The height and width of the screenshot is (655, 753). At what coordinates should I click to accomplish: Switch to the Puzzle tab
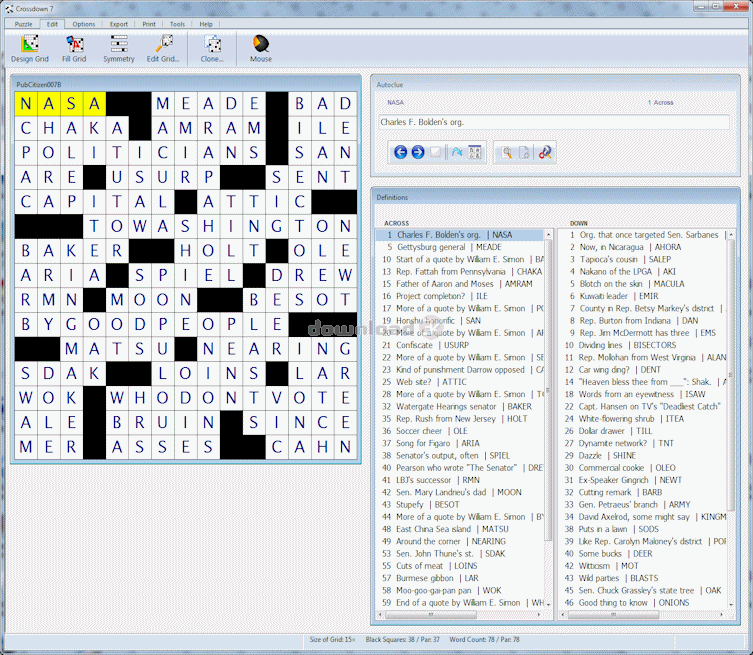(x=23, y=23)
